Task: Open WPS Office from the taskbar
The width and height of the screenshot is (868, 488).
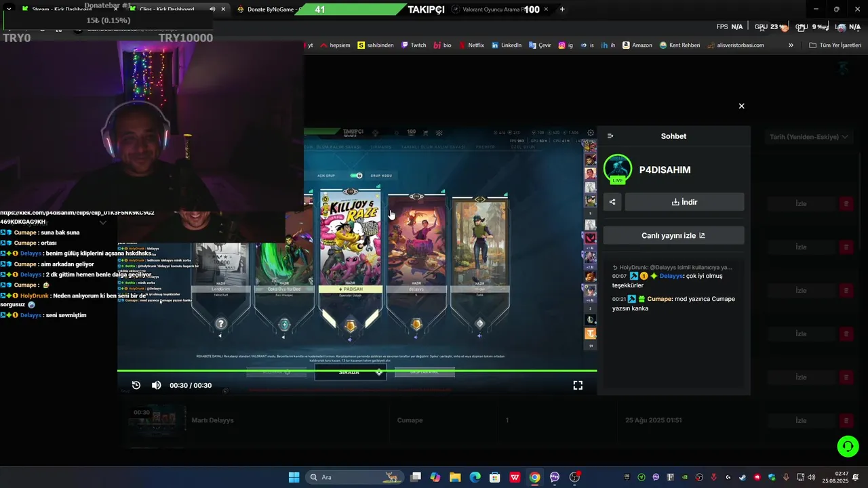Action: (x=515, y=477)
